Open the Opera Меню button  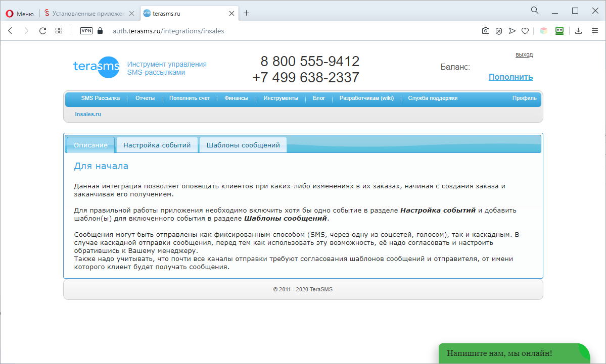(20, 14)
